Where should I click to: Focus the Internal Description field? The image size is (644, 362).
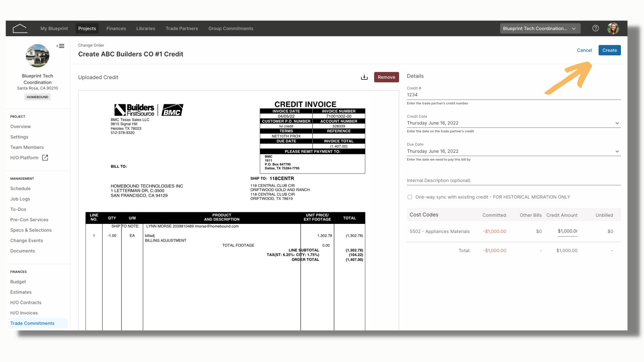pos(514,180)
